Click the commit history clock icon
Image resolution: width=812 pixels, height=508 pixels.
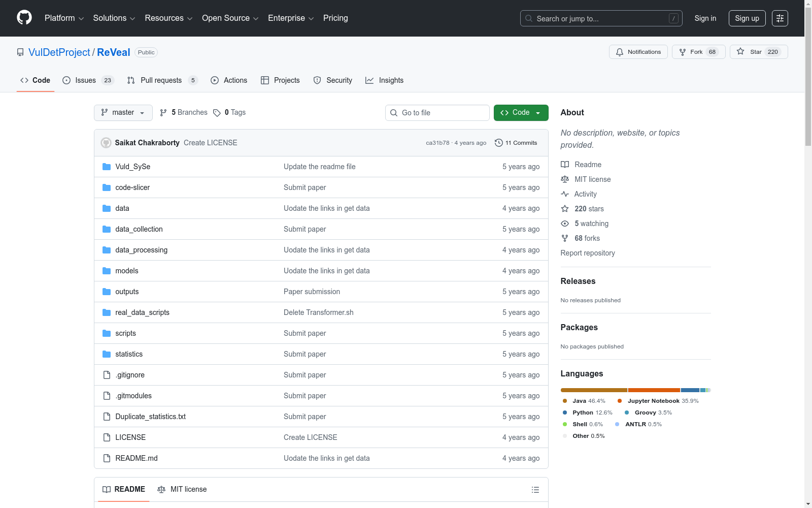click(499, 143)
